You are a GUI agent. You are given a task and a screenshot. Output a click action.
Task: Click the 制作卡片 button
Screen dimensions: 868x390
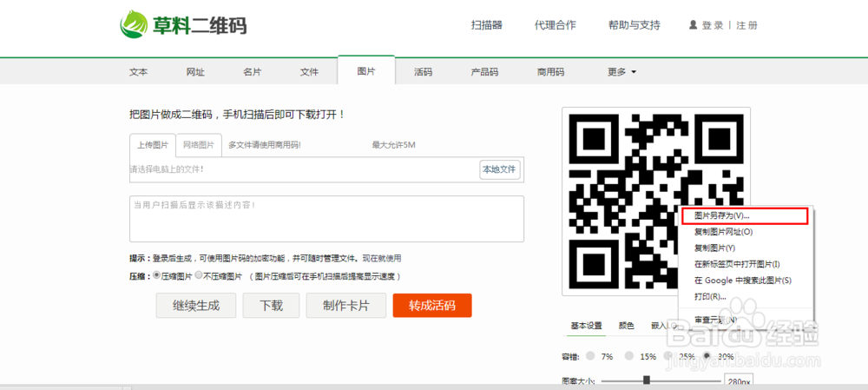pos(346,305)
